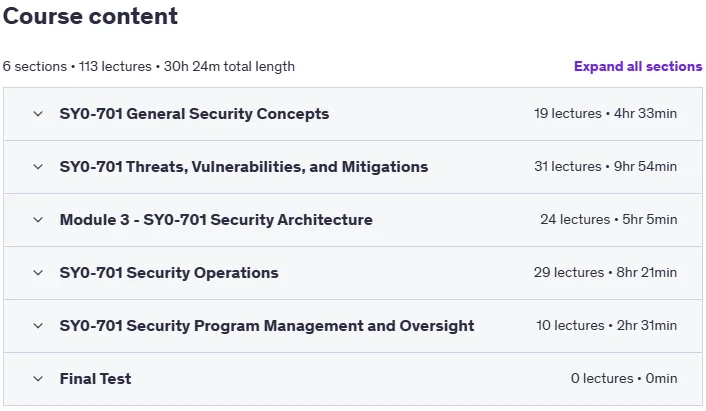Click chevron beside Final Test
Image resolution: width=706 pixels, height=411 pixels.
(x=38, y=379)
